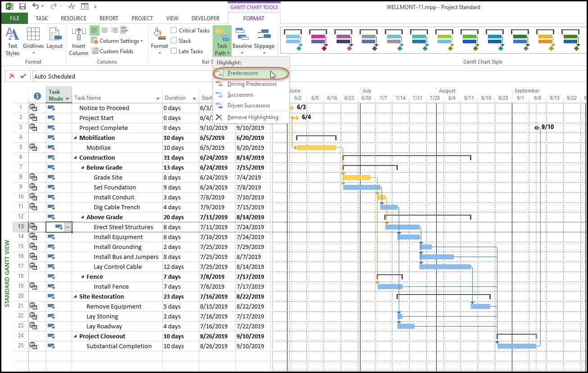588x373 pixels.
Task: Switch to the VIEW ribbon tab
Action: (x=172, y=18)
